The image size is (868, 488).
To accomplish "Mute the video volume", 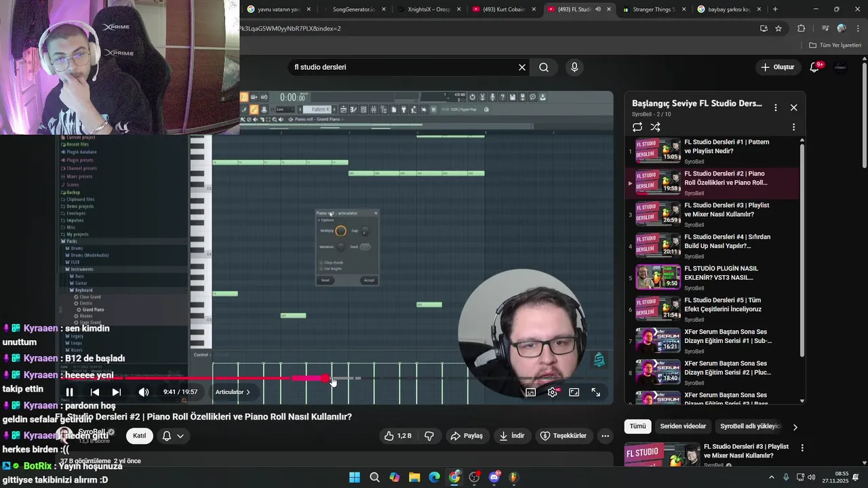I will coord(144,392).
